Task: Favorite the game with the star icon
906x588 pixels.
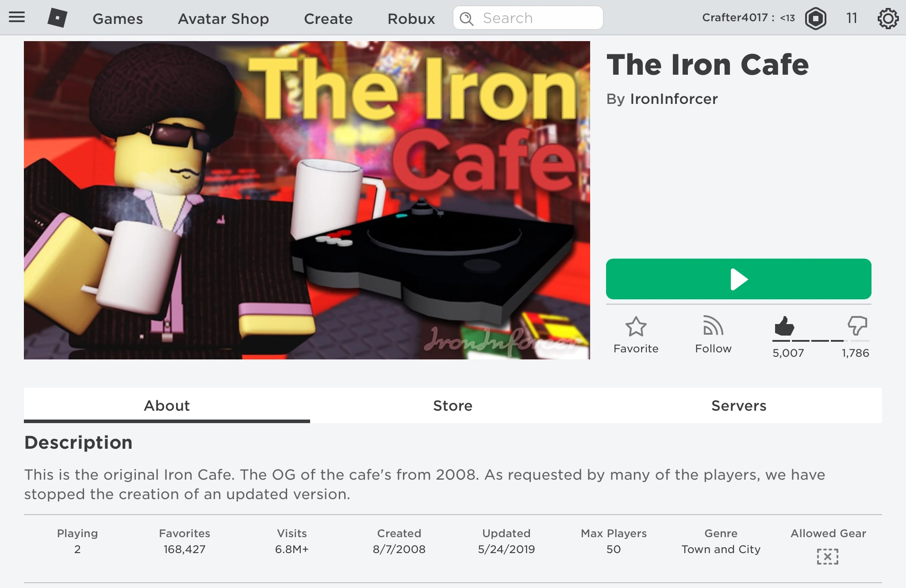Action: [636, 327]
